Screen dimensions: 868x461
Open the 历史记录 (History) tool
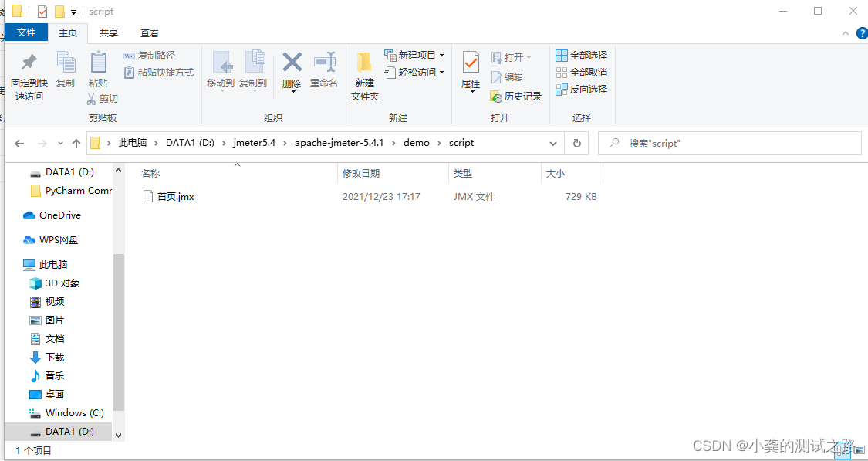tap(515, 96)
